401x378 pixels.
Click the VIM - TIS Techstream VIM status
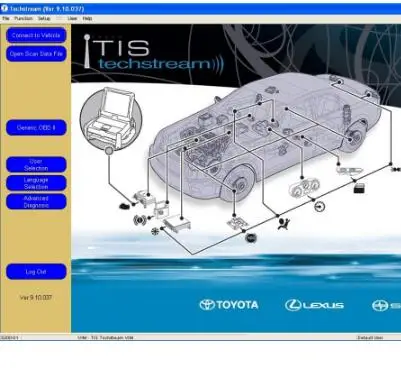click(x=105, y=337)
